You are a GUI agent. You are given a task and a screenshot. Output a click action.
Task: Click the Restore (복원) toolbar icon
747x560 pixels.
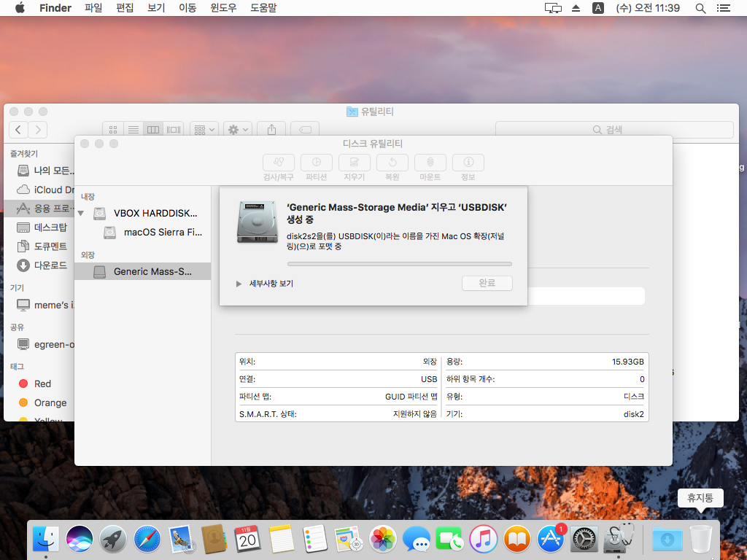coord(392,163)
